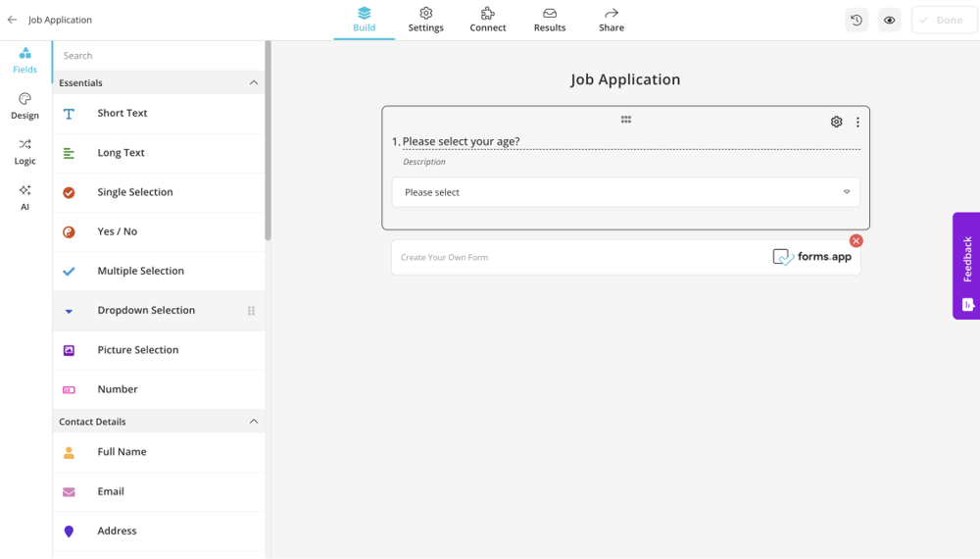
Task: Select the Multiple Selection checkmark icon
Action: pyautogui.click(x=69, y=272)
